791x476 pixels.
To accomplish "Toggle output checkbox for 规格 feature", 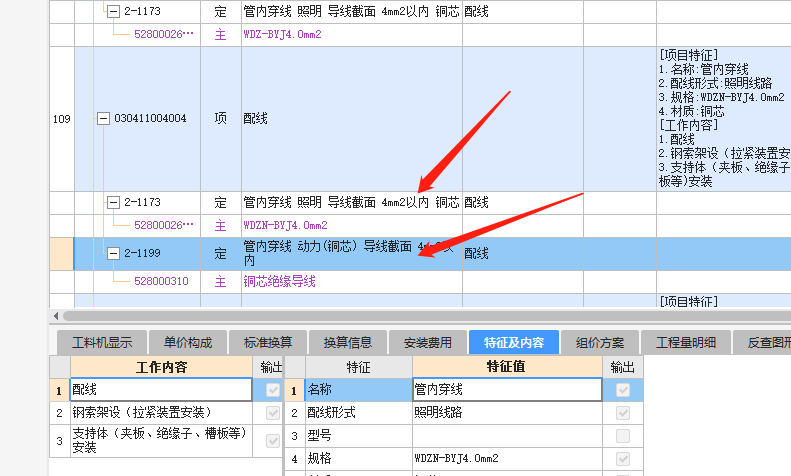I will pyautogui.click(x=623, y=459).
